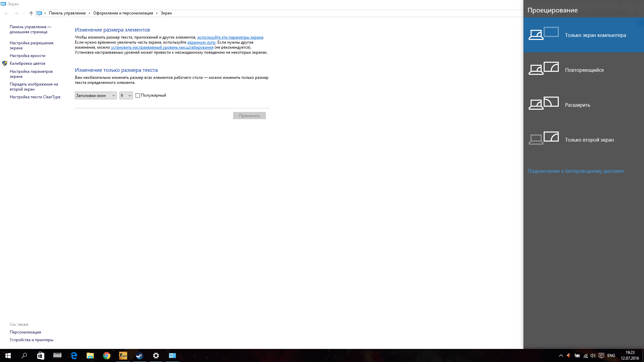Click Show desktop strip at taskbar end
This screenshot has height=362, width=644.
643,356
